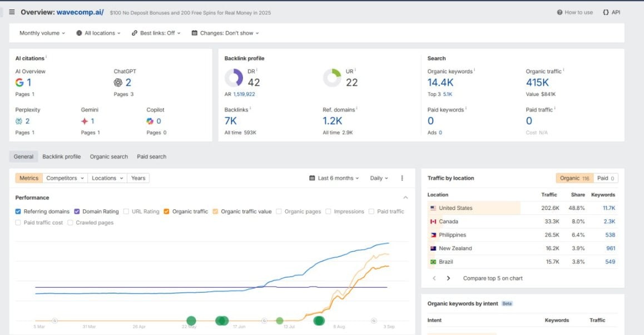Image resolution: width=644 pixels, height=335 pixels.
Task: Click the globe icon for All locations
Action: [x=80, y=33]
